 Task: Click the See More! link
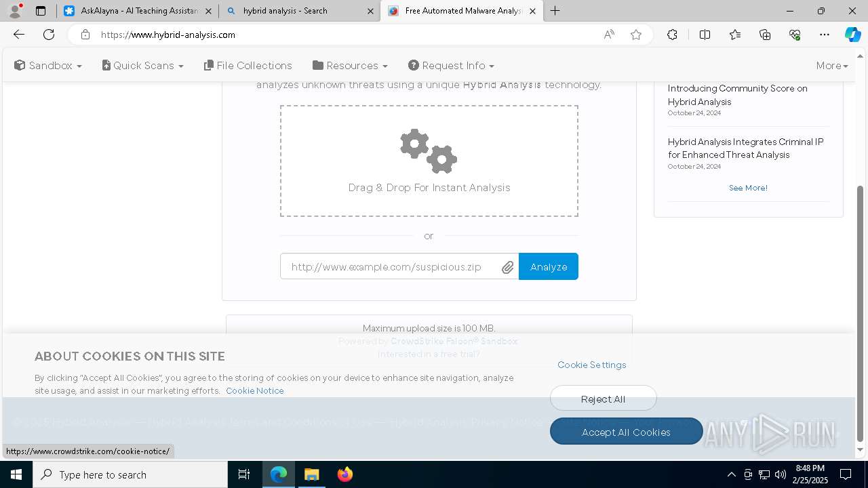(748, 188)
